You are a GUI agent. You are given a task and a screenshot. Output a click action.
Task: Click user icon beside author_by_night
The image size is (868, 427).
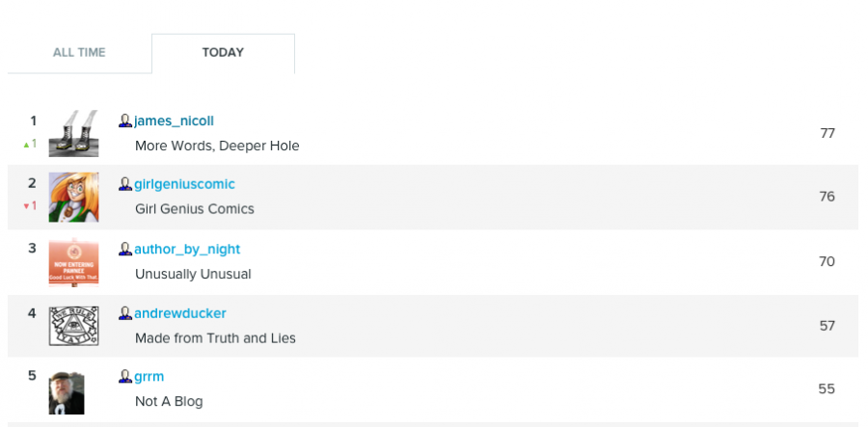[x=125, y=250]
